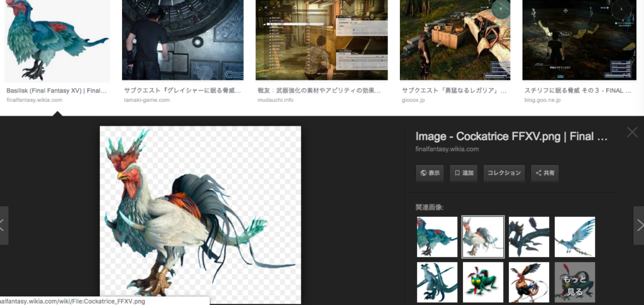This screenshot has height=305, width=644.
Task: Open the コレクション button
Action: pos(504,173)
